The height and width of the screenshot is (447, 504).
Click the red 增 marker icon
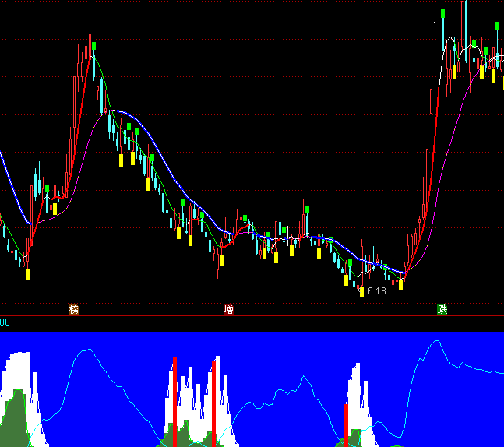(228, 309)
